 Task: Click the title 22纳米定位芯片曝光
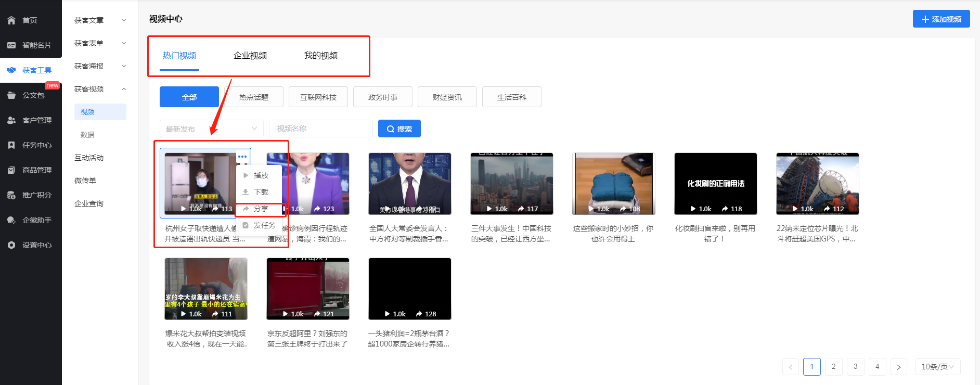pos(817,234)
